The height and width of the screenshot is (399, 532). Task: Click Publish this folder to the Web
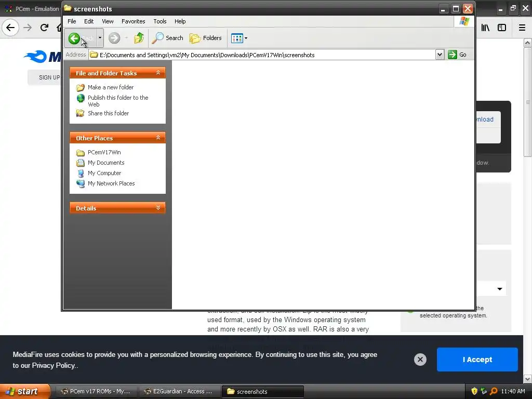coord(118,101)
